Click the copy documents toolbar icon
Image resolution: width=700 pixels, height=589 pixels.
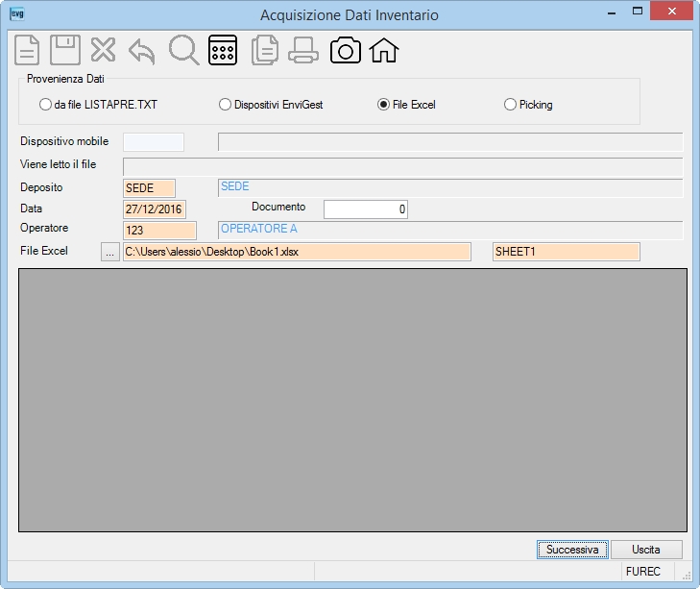click(x=265, y=50)
